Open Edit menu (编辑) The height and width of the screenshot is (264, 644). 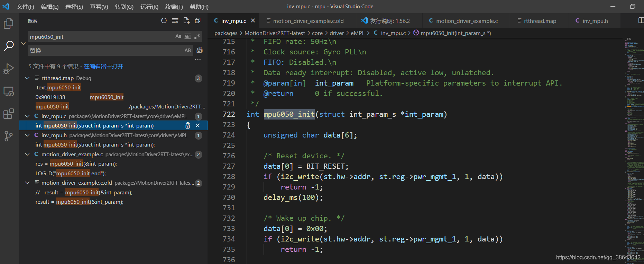pyautogui.click(x=50, y=7)
